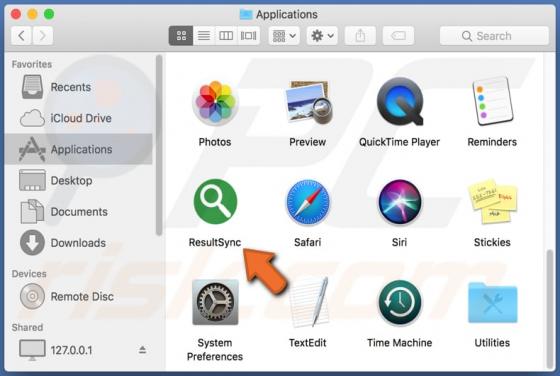Select the Safari compass icon
This screenshot has height=376, width=560.
(308, 202)
